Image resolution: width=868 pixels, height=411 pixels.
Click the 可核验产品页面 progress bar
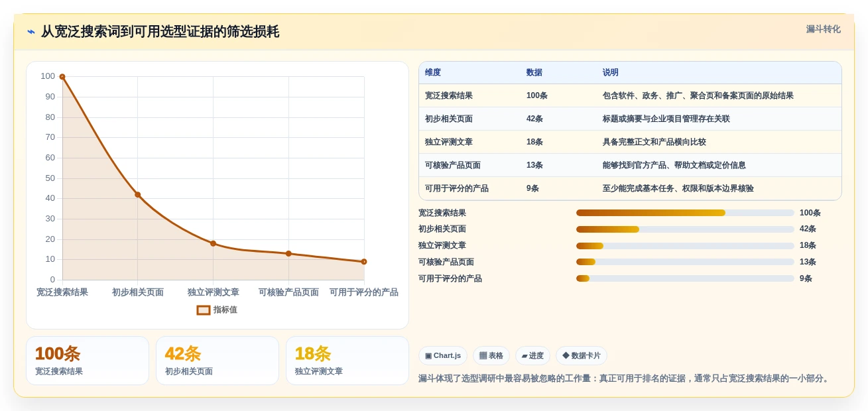pos(685,262)
